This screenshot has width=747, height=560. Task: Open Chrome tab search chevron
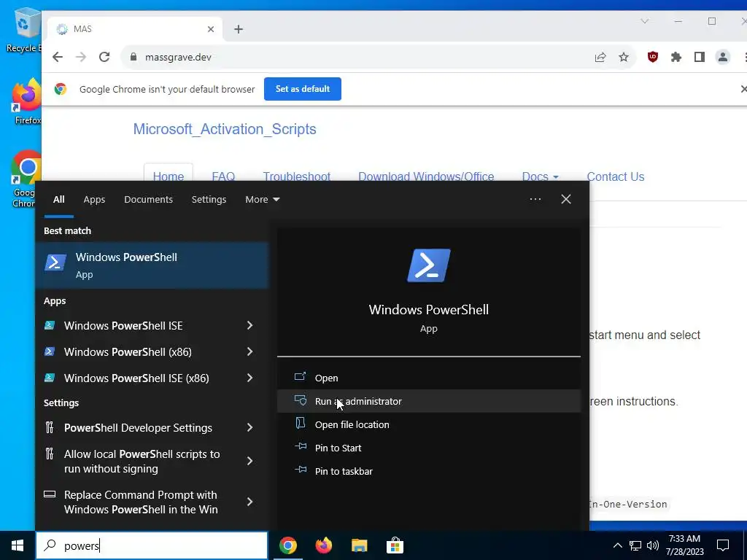[x=645, y=21]
